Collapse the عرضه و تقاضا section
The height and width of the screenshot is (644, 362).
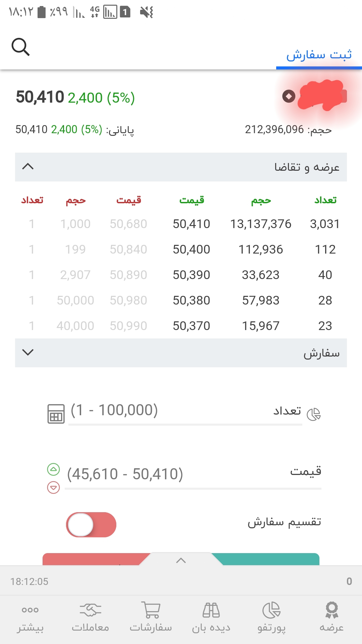(x=28, y=167)
